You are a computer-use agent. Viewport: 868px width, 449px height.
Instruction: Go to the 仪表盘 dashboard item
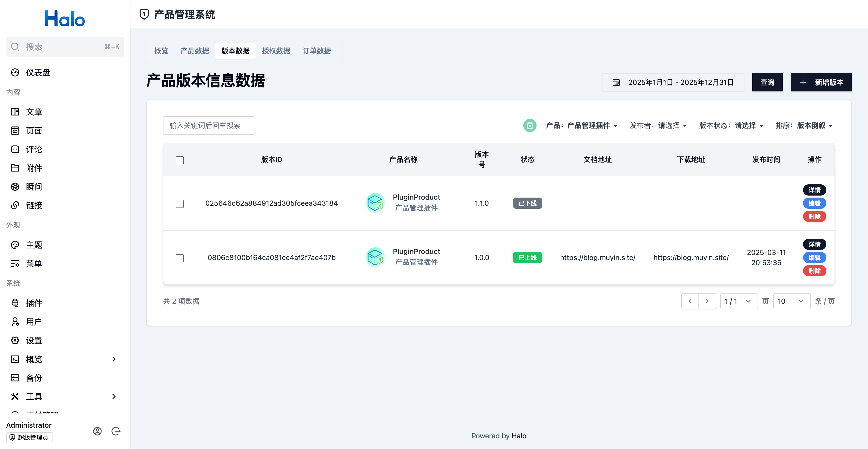pos(38,72)
